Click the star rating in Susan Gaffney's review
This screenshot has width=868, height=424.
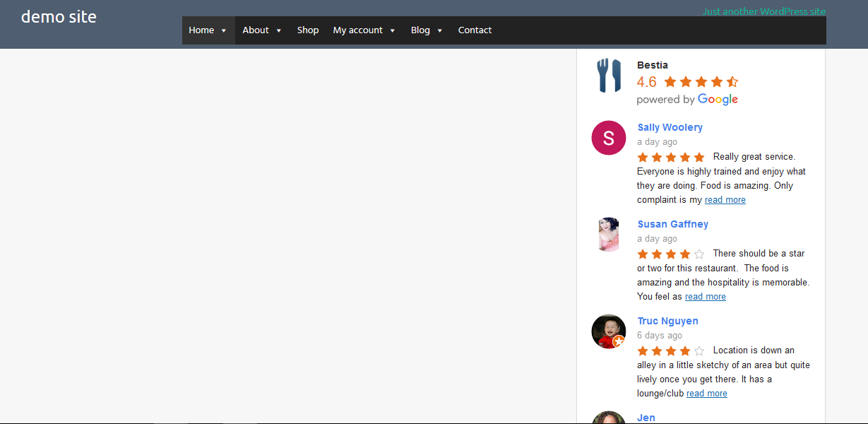(x=671, y=254)
